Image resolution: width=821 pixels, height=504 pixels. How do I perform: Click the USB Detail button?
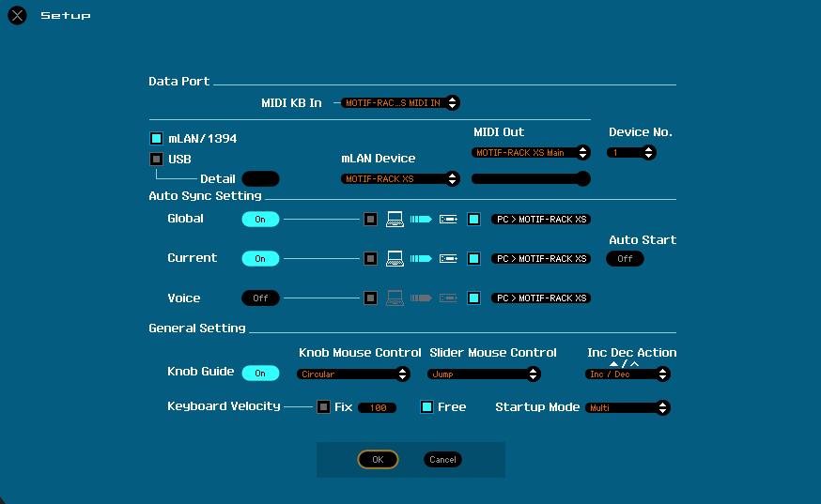coord(260,179)
